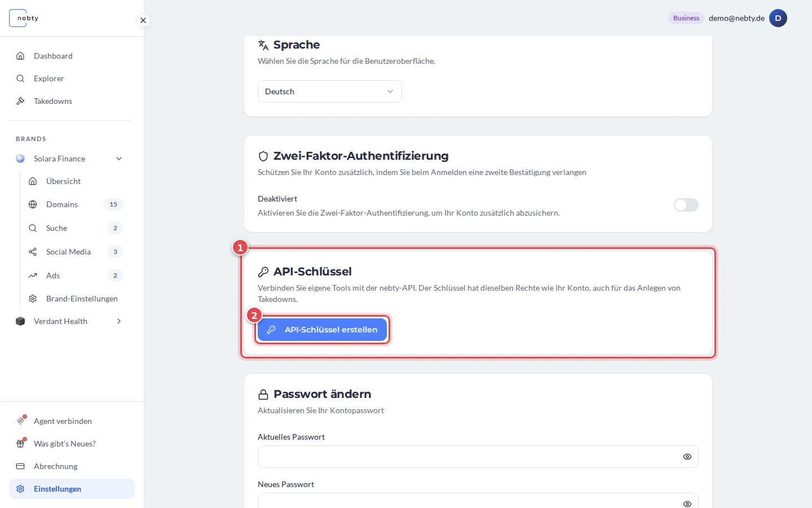The image size is (812, 508).
Task: Click the Was gibt's Neues gift icon
Action: [x=20, y=444]
